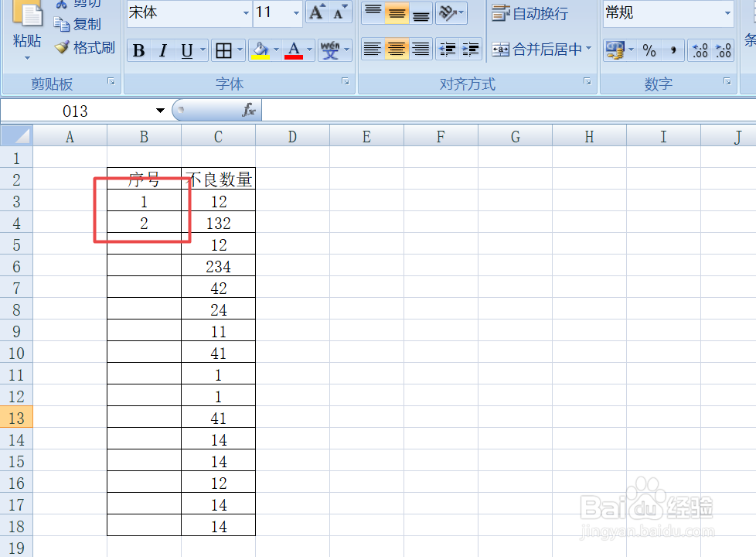Apply percent number format
756x557 pixels.
pyautogui.click(x=650, y=51)
